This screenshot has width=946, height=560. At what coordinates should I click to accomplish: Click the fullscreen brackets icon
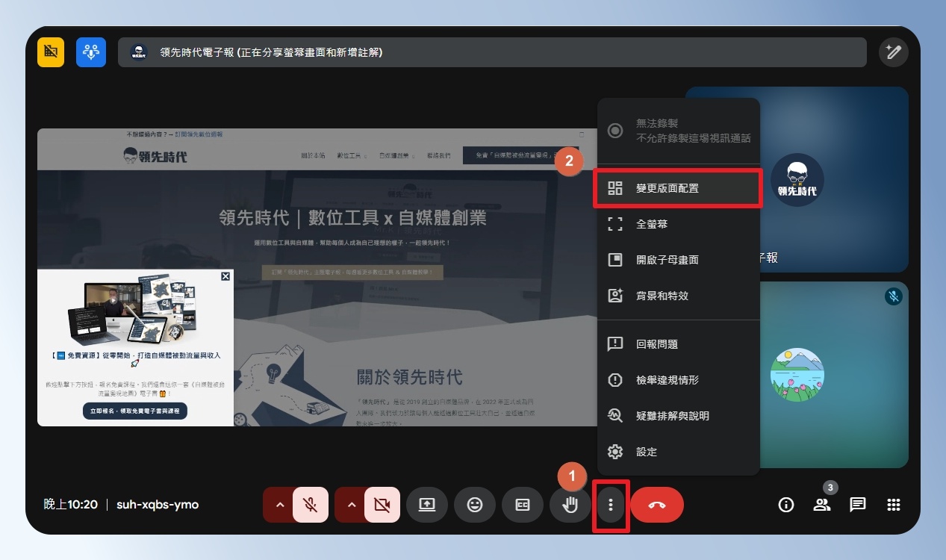coord(615,224)
